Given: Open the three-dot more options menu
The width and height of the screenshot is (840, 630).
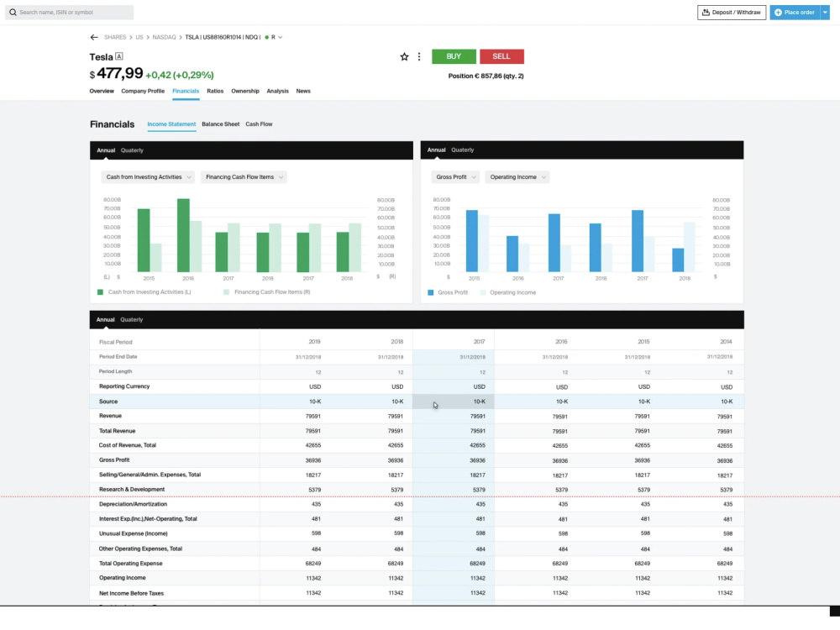Looking at the screenshot, I should pos(419,57).
